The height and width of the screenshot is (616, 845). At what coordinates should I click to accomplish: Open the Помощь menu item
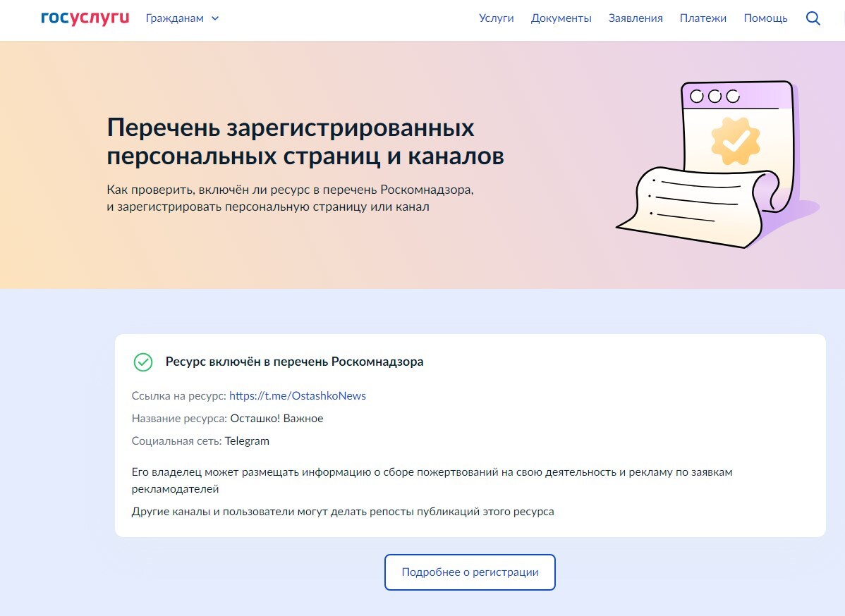pyautogui.click(x=765, y=18)
